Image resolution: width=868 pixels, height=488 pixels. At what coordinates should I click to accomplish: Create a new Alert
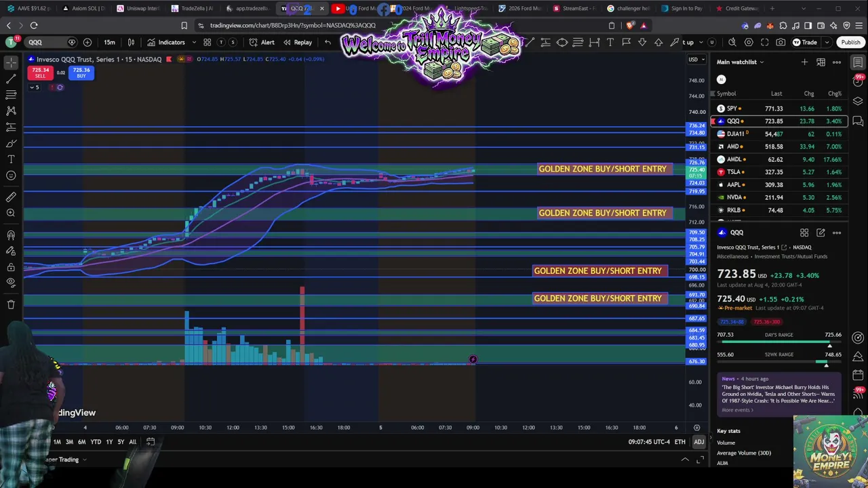pyautogui.click(x=262, y=42)
